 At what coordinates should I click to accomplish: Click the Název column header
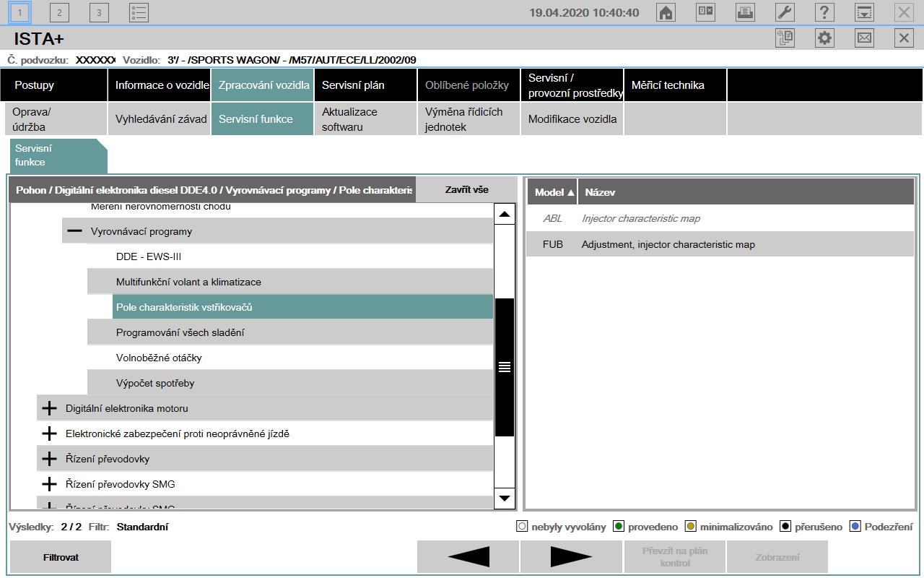(x=746, y=192)
